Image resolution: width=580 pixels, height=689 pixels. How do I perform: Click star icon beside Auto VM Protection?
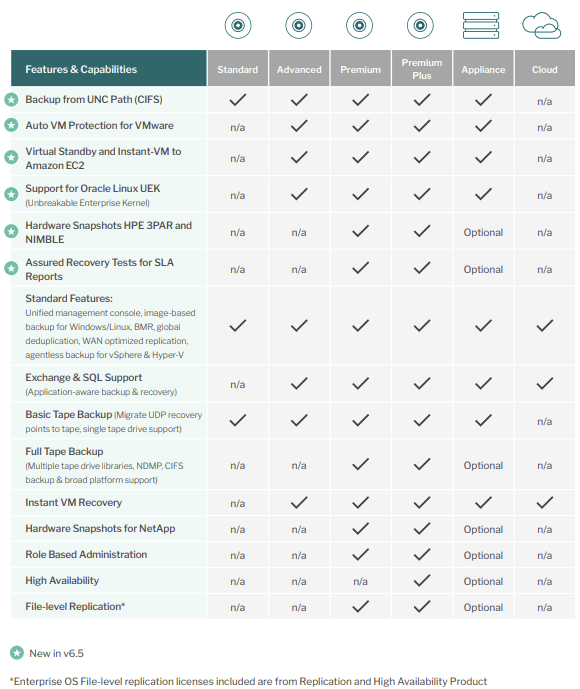click(x=11, y=126)
